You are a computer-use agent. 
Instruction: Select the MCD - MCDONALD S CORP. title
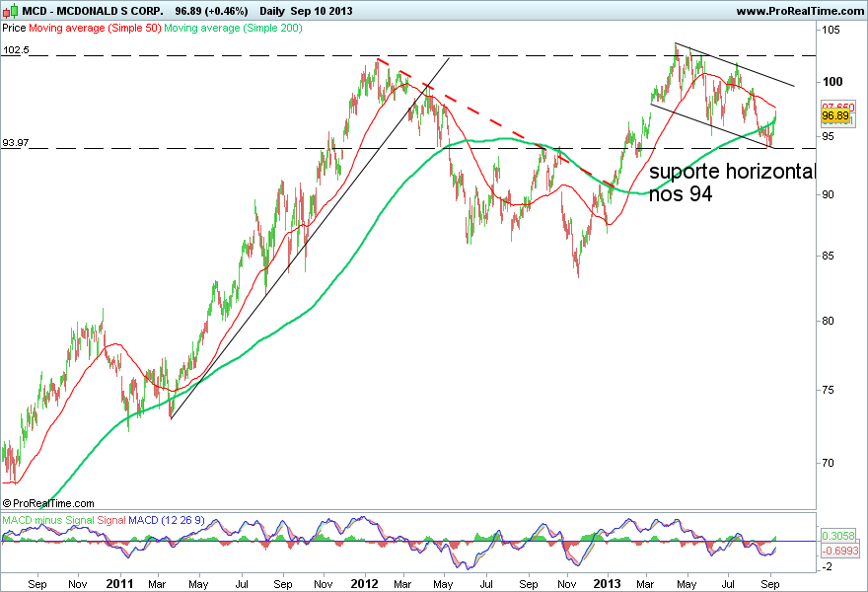pyautogui.click(x=93, y=11)
